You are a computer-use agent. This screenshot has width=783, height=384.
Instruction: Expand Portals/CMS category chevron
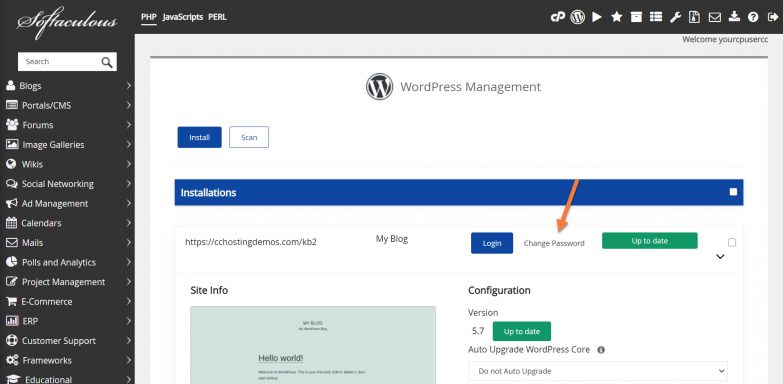pyautogui.click(x=128, y=105)
